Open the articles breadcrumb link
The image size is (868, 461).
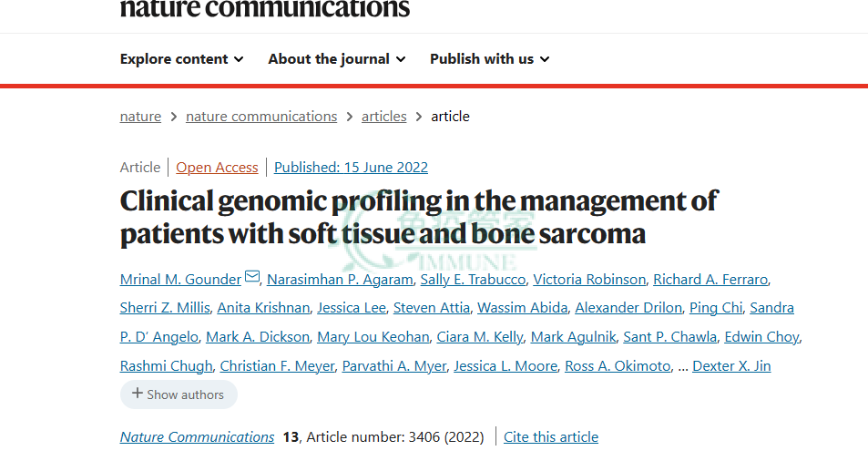(383, 117)
